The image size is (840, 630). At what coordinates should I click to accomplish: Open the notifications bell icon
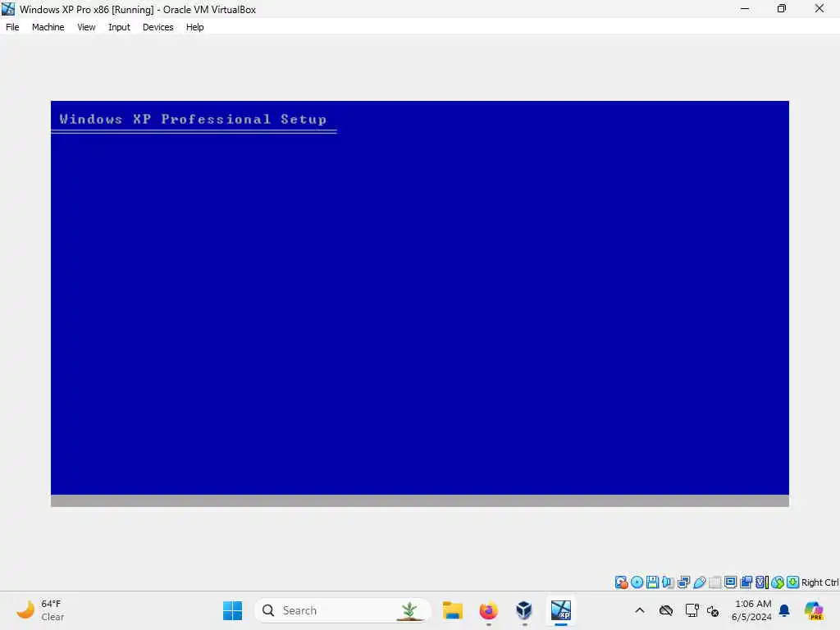click(x=784, y=610)
